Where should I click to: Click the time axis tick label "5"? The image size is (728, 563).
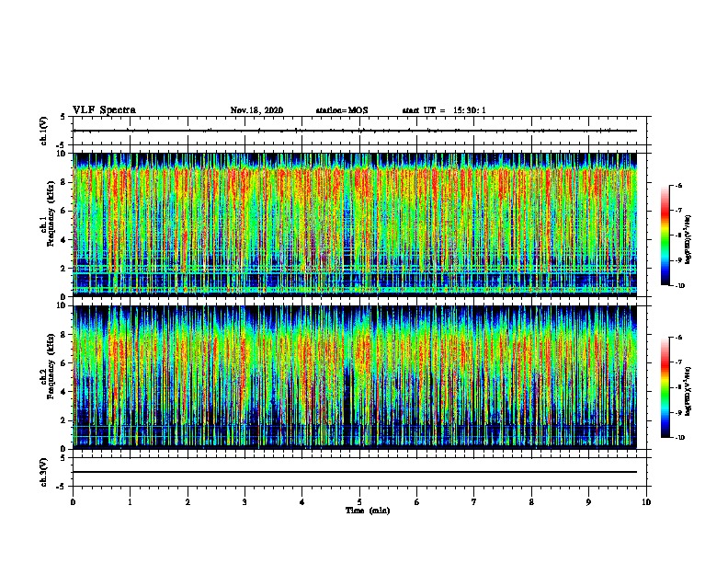359,502
